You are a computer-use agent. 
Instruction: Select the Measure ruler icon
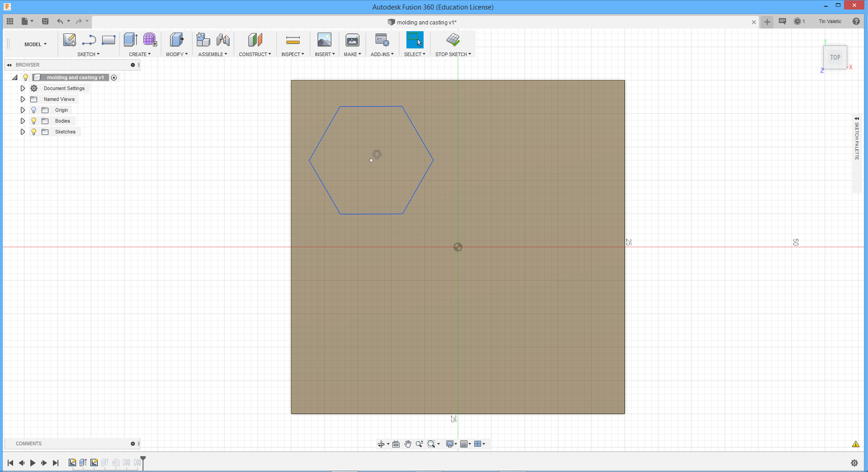293,40
